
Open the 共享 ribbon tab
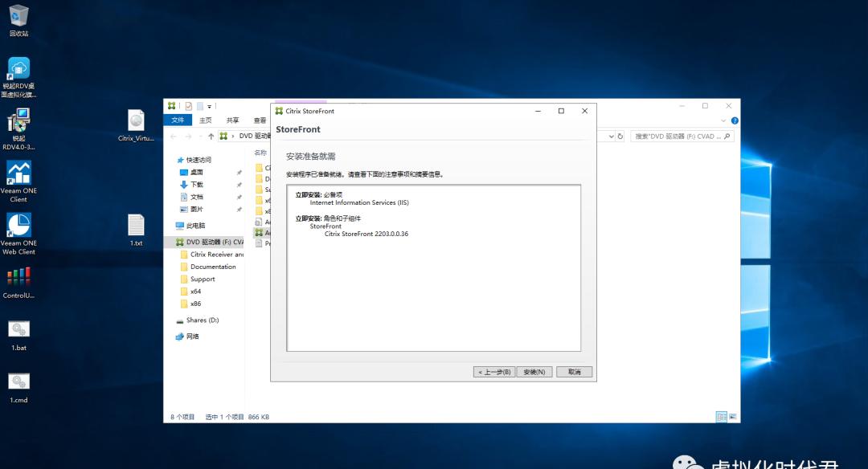(x=232, y=120)
